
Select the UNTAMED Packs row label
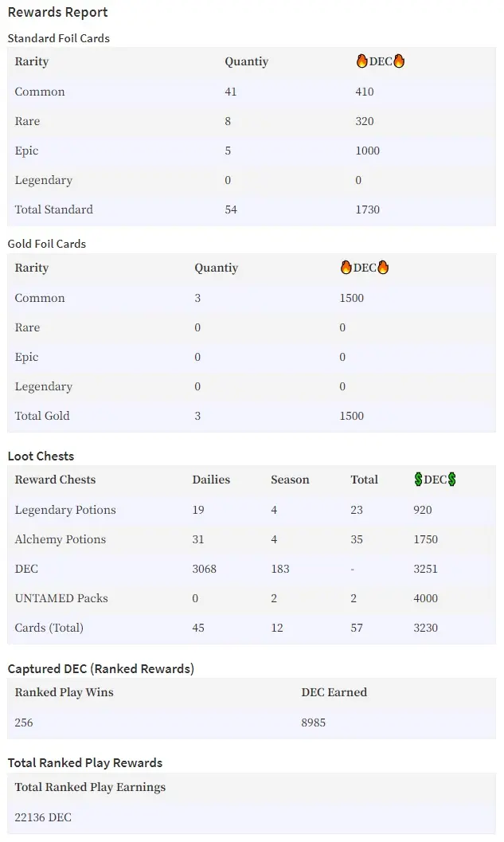tap(61, 598)
